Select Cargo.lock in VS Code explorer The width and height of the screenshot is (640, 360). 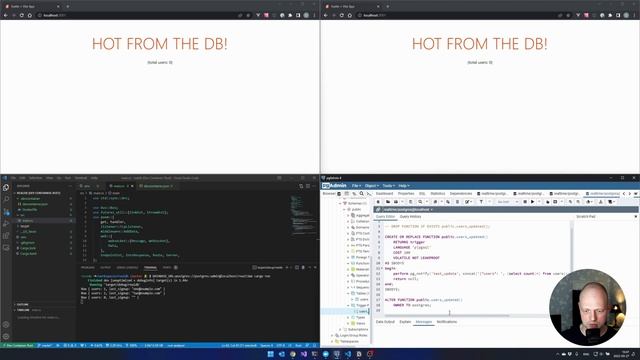pyautogui.click(x=28, y=248)
